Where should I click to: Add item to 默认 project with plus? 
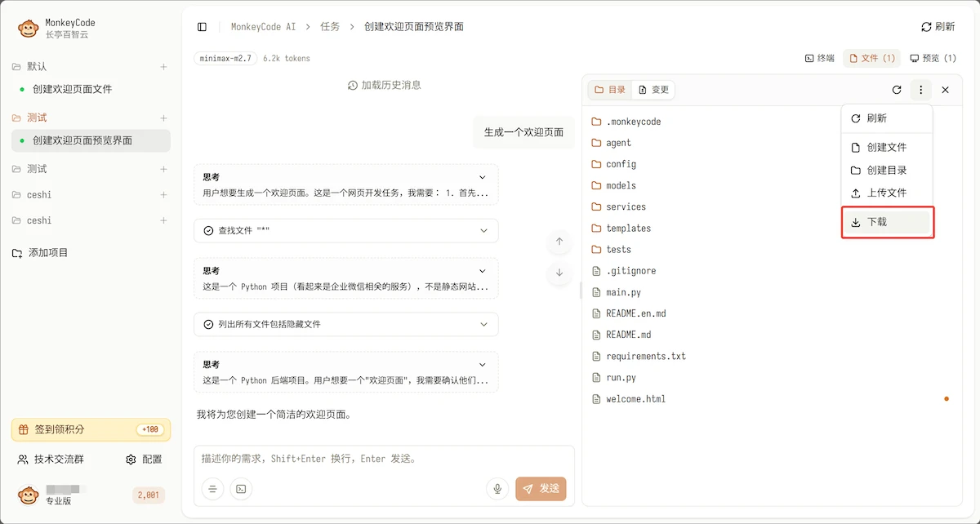click(x=163, y=67)
